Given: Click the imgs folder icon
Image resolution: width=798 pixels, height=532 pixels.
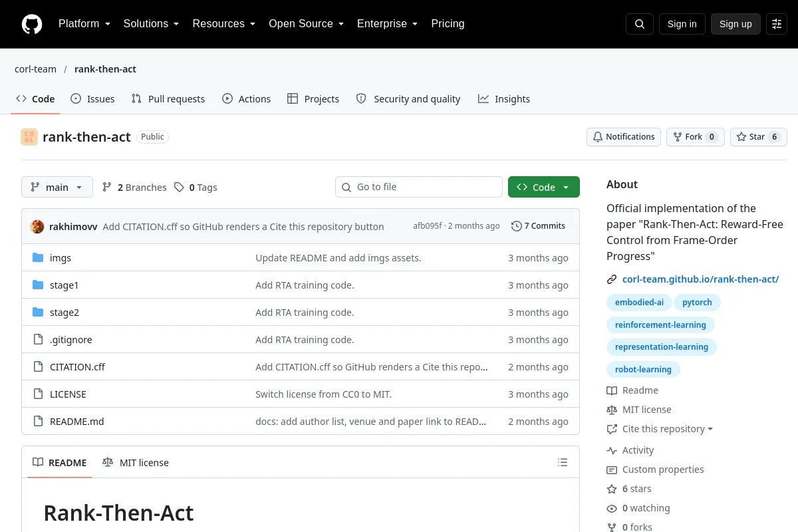Looking at the screenshot, I should point(38,257).
